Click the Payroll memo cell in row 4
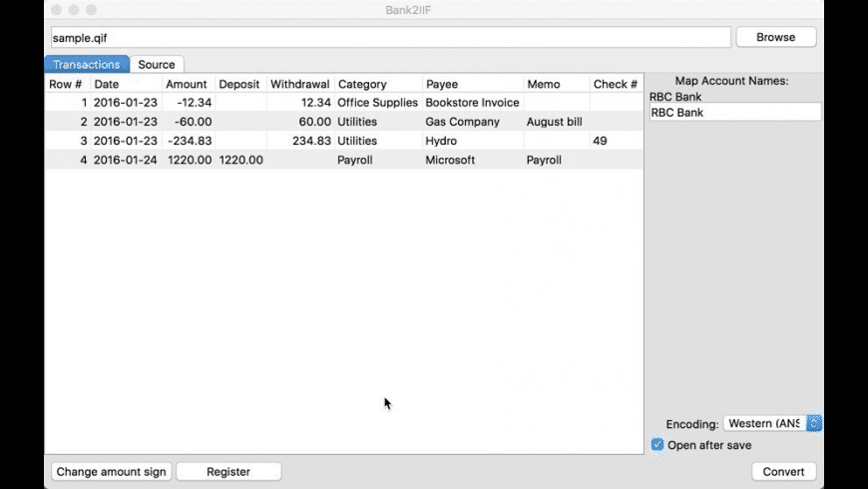 click(x=556, y=160)
